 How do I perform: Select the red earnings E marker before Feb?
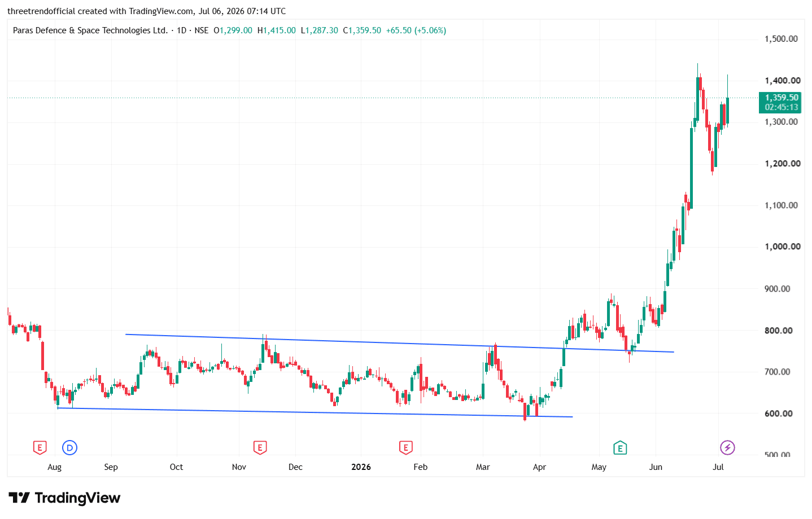pos(405,448)
